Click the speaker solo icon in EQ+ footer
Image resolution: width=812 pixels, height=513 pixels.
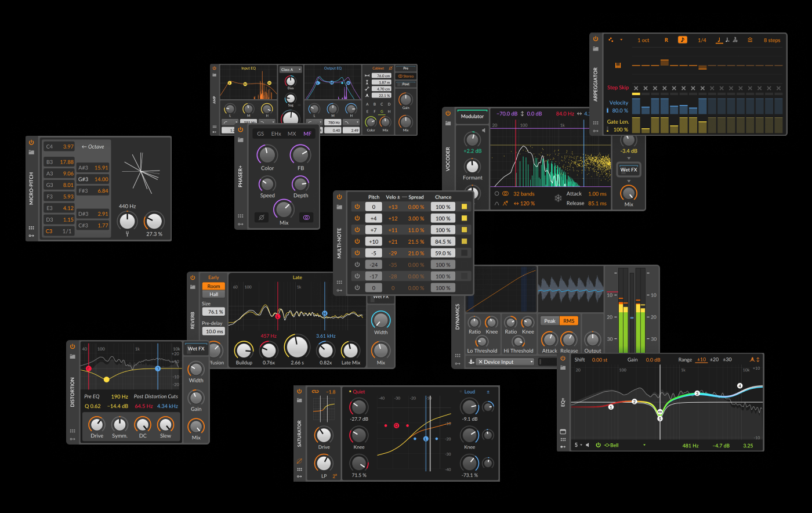[x=588, y=445]
